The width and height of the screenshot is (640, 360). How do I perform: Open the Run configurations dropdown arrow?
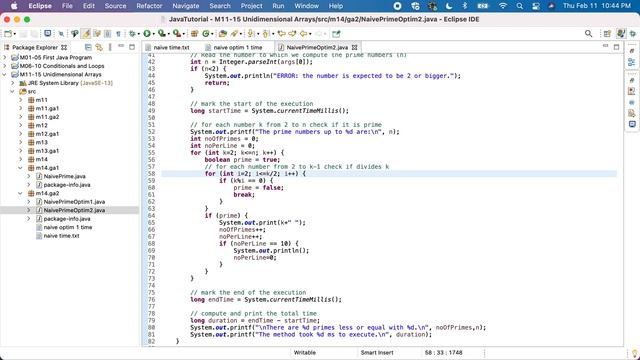tap(154, 34)
